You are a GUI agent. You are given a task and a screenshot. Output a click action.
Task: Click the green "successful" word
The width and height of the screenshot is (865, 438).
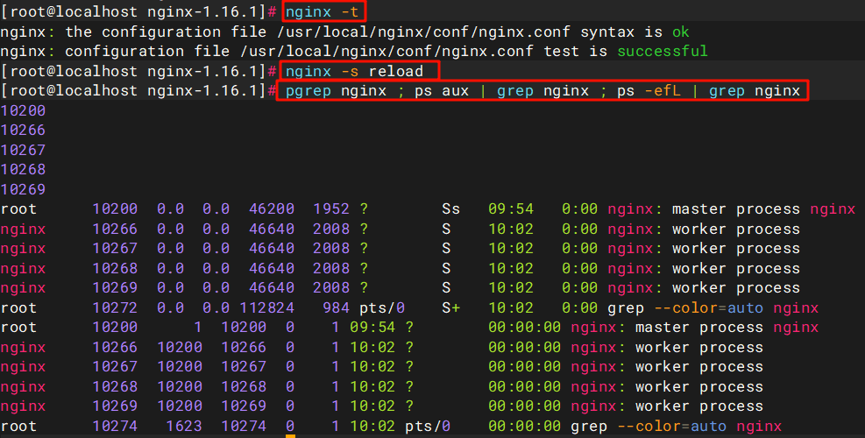coord(662,51)
